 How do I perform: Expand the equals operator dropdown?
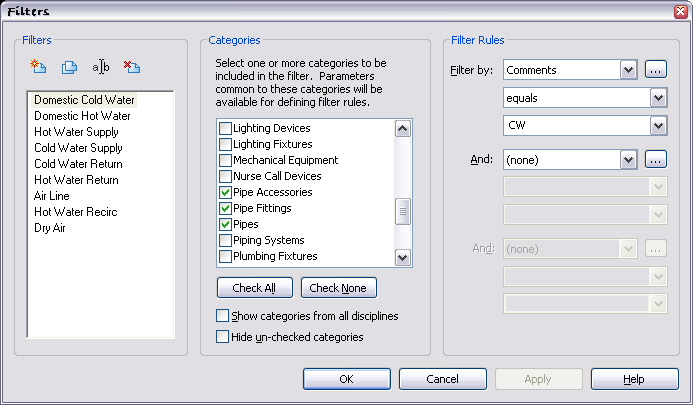click(x=657, y=98)
